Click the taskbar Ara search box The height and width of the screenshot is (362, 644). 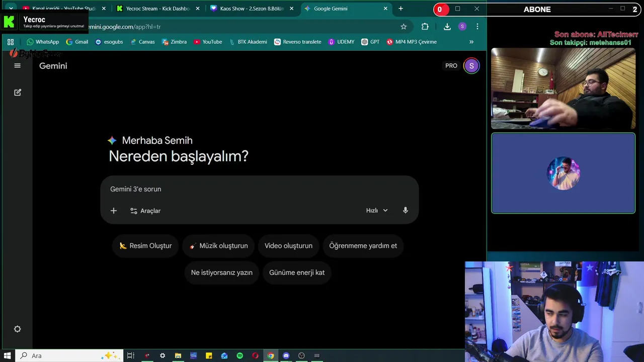click(x=69, y=355)
